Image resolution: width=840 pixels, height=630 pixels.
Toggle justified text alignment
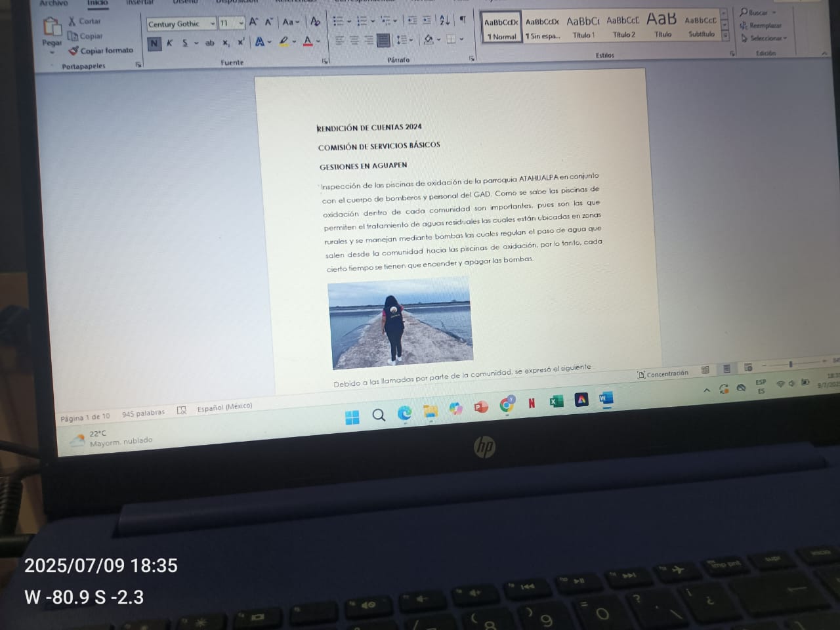pyautogui.click(x=383, y=41)
